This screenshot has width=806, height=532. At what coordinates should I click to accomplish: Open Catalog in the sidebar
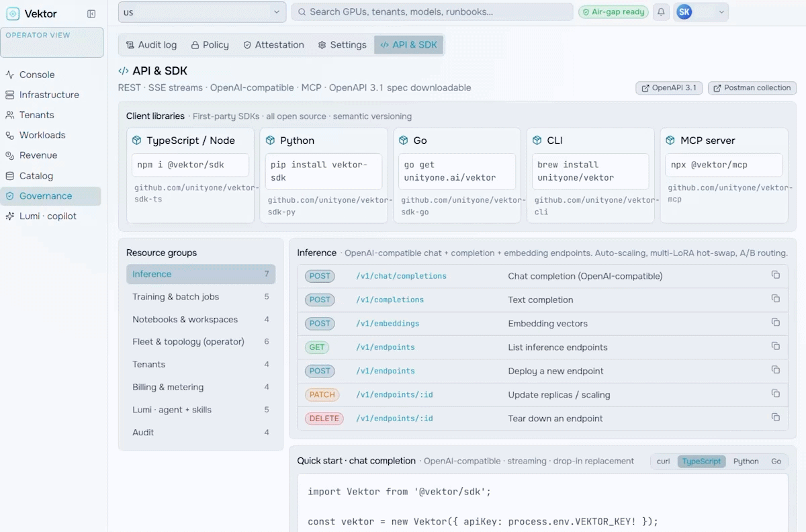click(50, 176)
